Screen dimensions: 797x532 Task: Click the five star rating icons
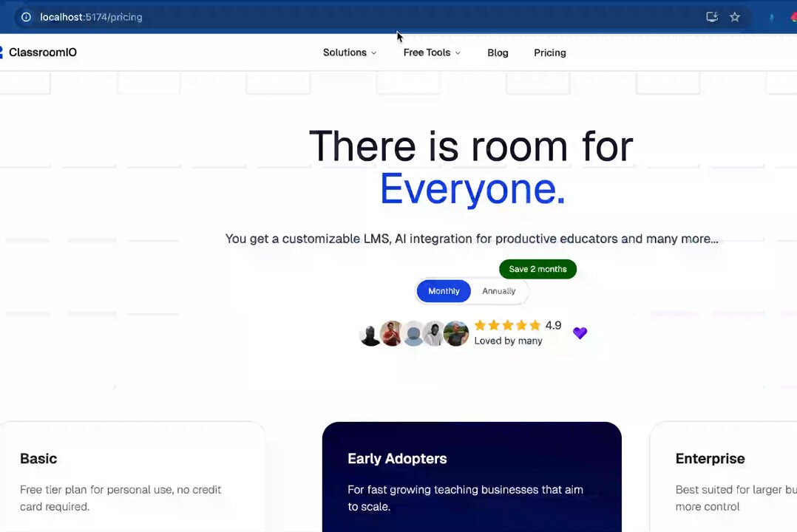pyautogui.click(x=507, y=325)
